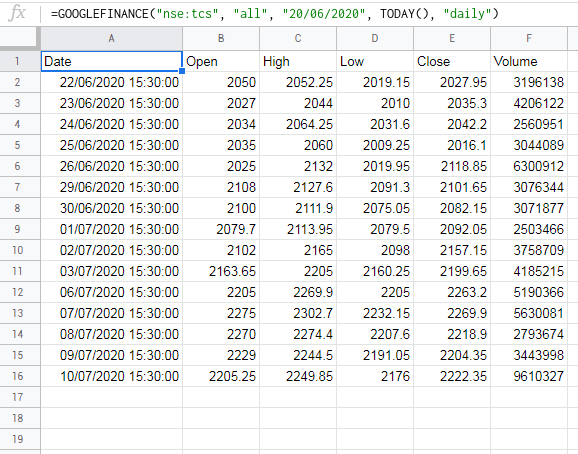578x454 pixels.
Task: Click Close value 2263.2
Action: click(452, 292)
